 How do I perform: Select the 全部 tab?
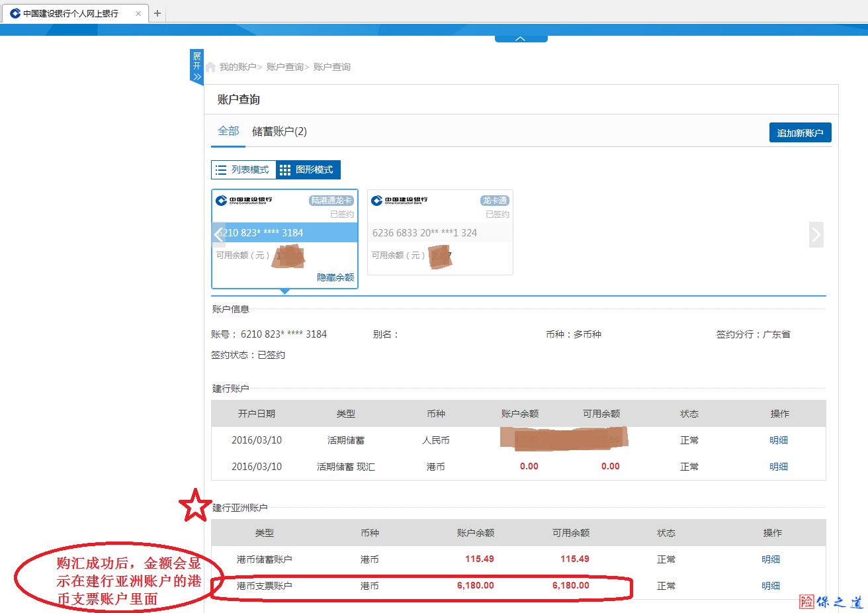pos(228,131)
